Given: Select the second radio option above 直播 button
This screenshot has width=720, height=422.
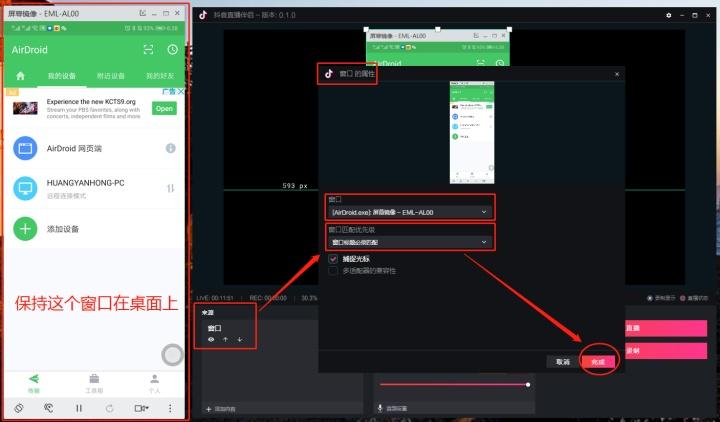Looking at the screenshot, I should point(682,298).
